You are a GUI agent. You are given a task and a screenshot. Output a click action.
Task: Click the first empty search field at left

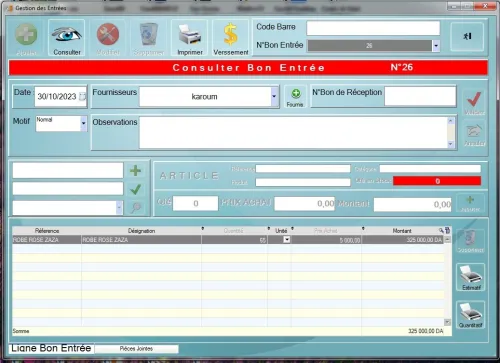coord(68,171)
